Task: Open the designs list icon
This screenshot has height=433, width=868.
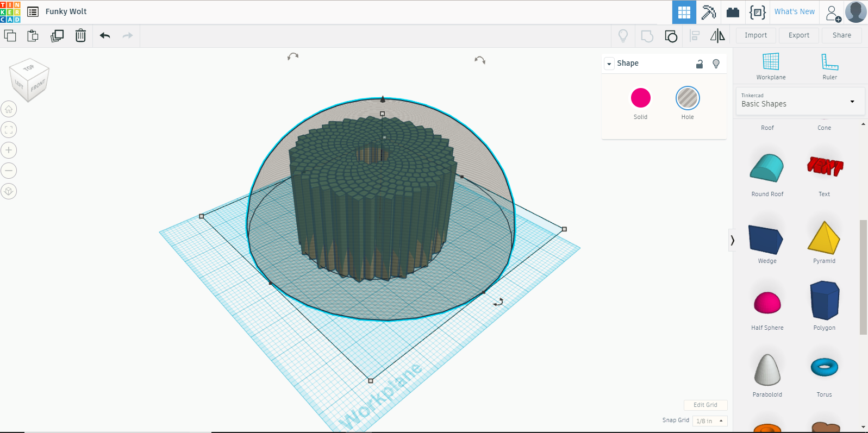Action: pyautogui.click(x=33, y=11)
